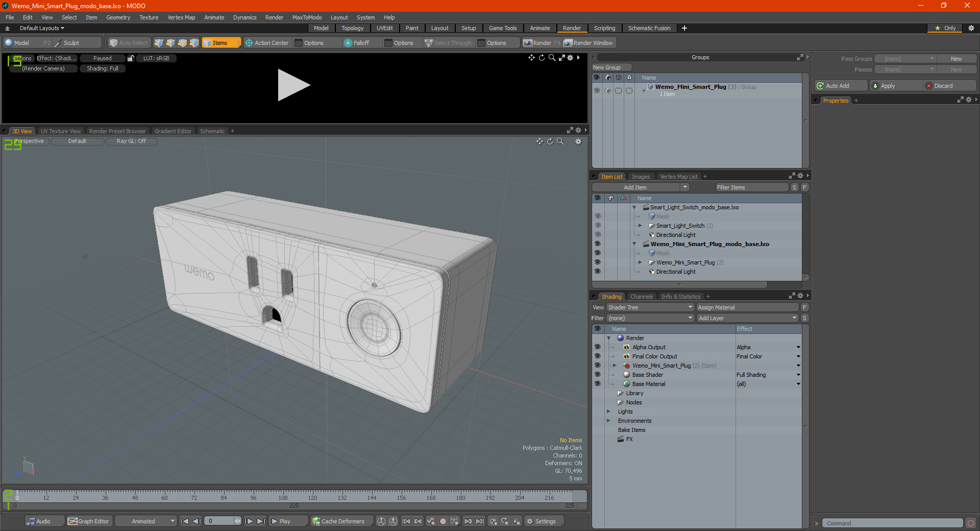Click the Command input field
This screenshot has height=531, width=980.
point(892,523)
